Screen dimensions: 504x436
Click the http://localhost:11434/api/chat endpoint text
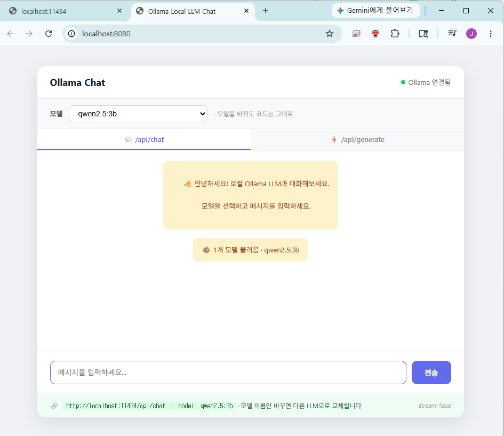pyautogui.click(x=115, y=406)
